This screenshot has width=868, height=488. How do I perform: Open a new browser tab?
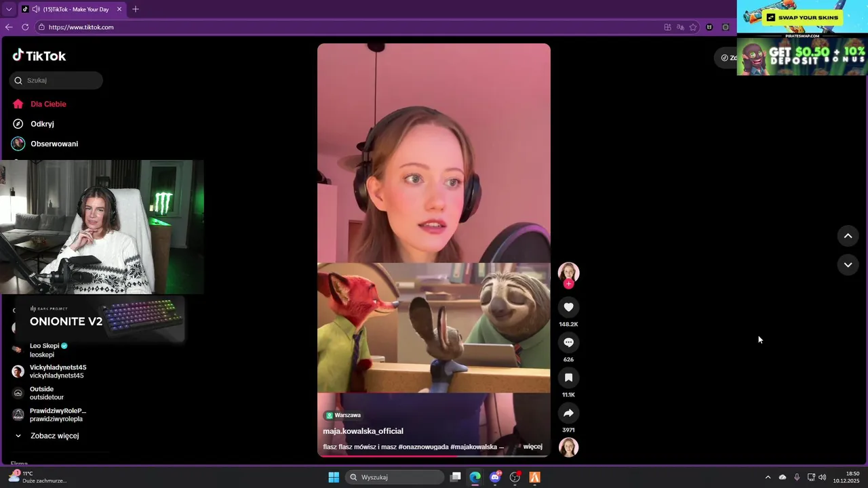point(136,9)
